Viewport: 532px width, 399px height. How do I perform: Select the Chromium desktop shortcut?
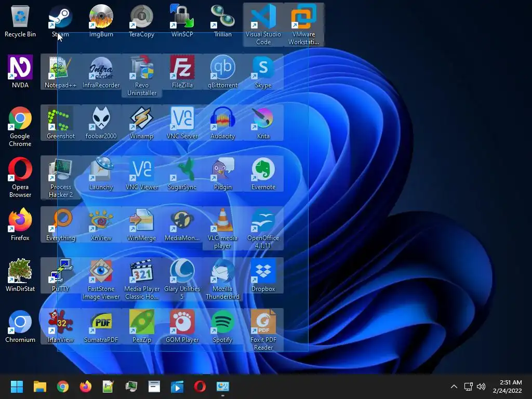(20, 326)
